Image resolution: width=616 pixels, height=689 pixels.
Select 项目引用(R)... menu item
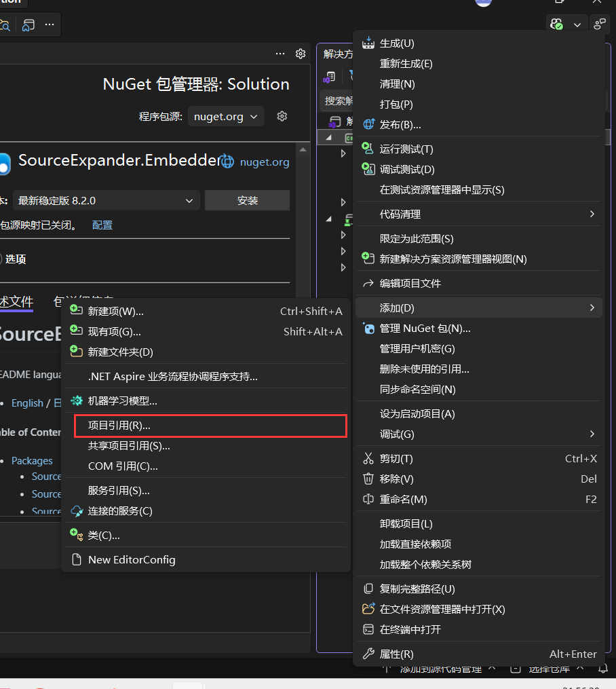(x=210, y=426)
